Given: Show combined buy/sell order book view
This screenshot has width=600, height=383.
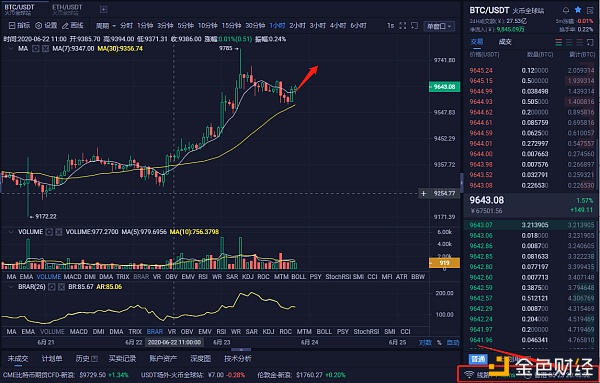Looking at the screenshot, I should pos(559,42).
